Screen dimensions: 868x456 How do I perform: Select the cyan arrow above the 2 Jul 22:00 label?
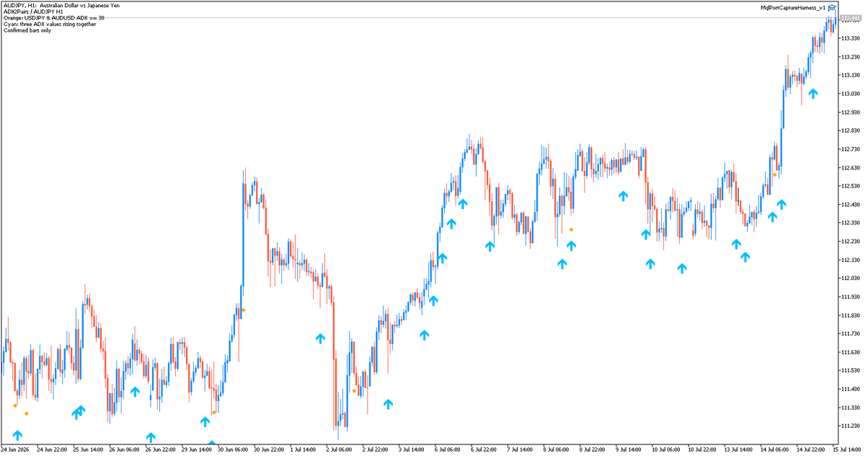(388, 404)
